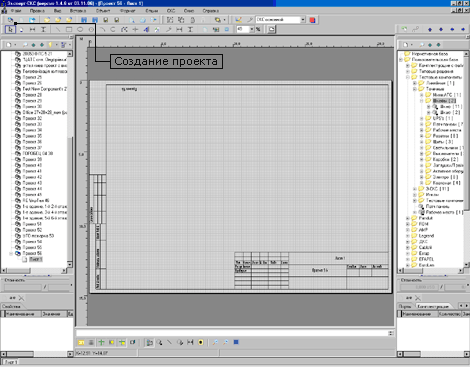Select the arrow pointer tool
This screenshot has height=367, width=470.
point(10,29)
